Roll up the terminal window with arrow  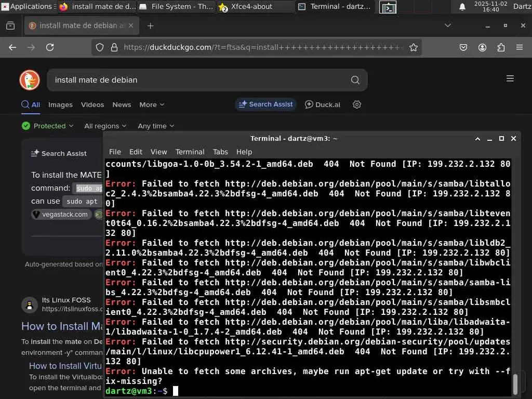(x=477, y=139)
